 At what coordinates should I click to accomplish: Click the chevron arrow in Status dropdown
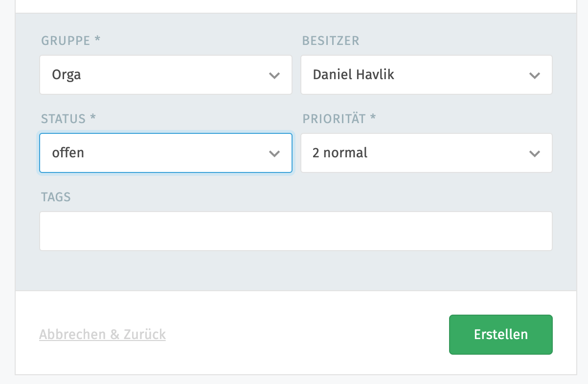pos(274,153)
